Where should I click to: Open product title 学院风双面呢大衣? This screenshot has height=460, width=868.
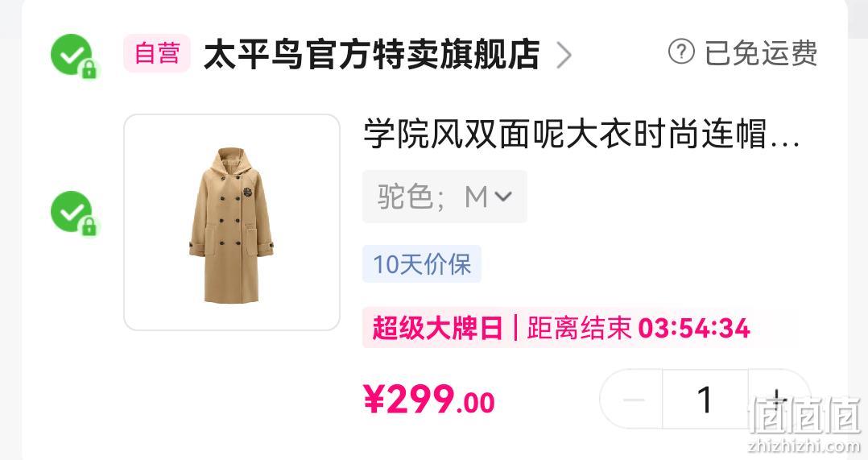point(581,134)
